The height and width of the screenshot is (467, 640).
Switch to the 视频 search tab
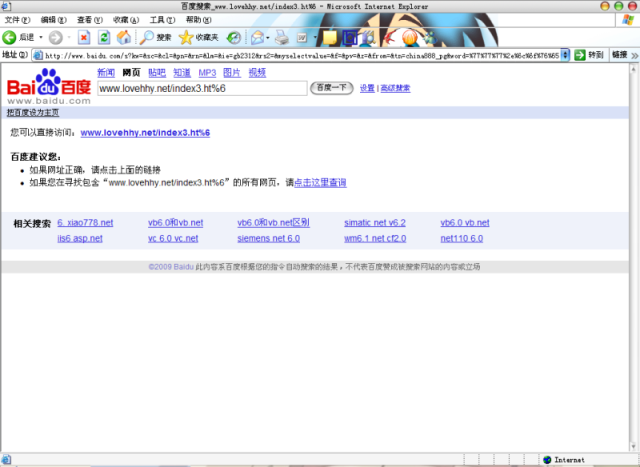[x=257, y=73]
